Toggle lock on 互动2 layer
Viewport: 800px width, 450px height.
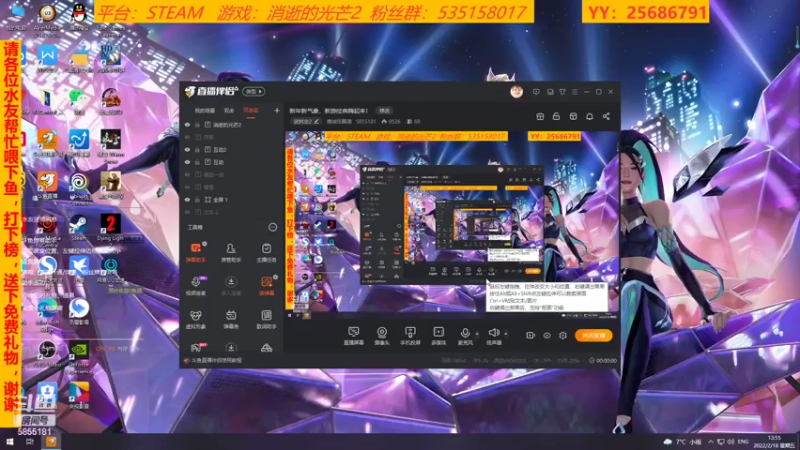click(x=197, y=149)
